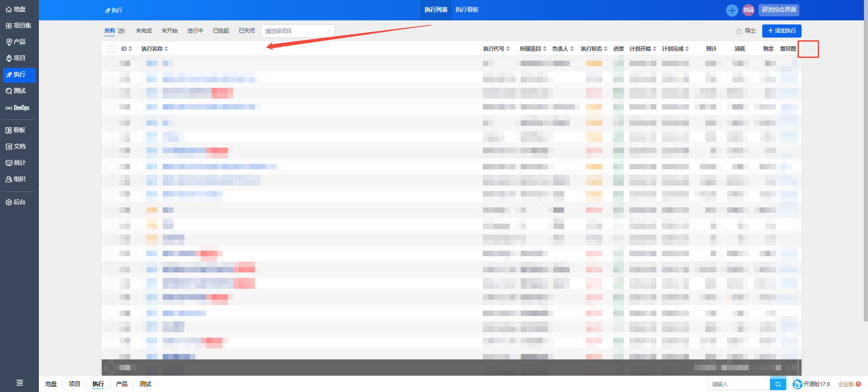The width and height of the screenshot is (868, 392).
Task: Switch to 执行看板 tab
Action: (467, 10)
